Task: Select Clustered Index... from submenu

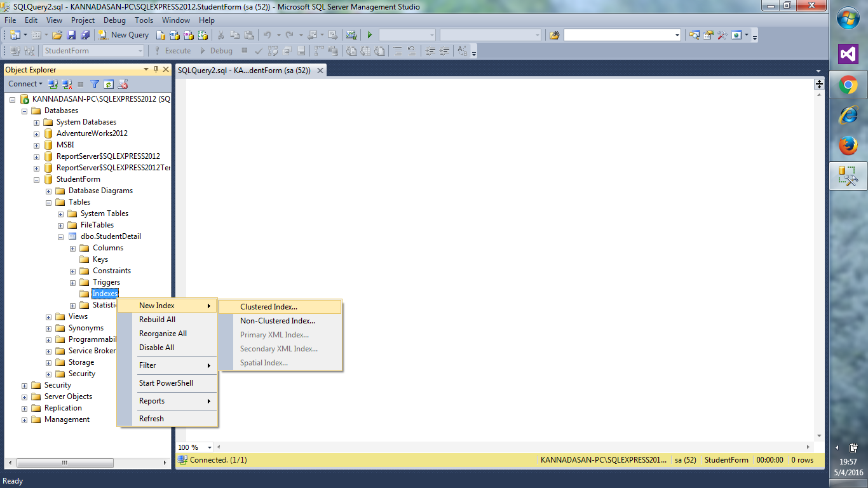Action: point(280,307)
